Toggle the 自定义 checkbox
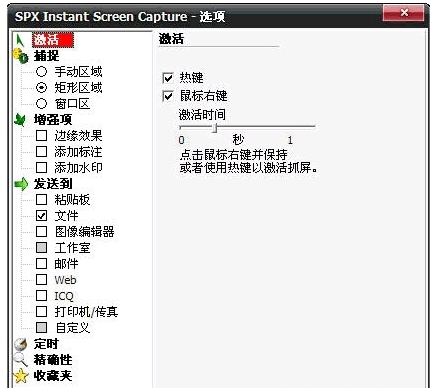 tap(41, 327)
